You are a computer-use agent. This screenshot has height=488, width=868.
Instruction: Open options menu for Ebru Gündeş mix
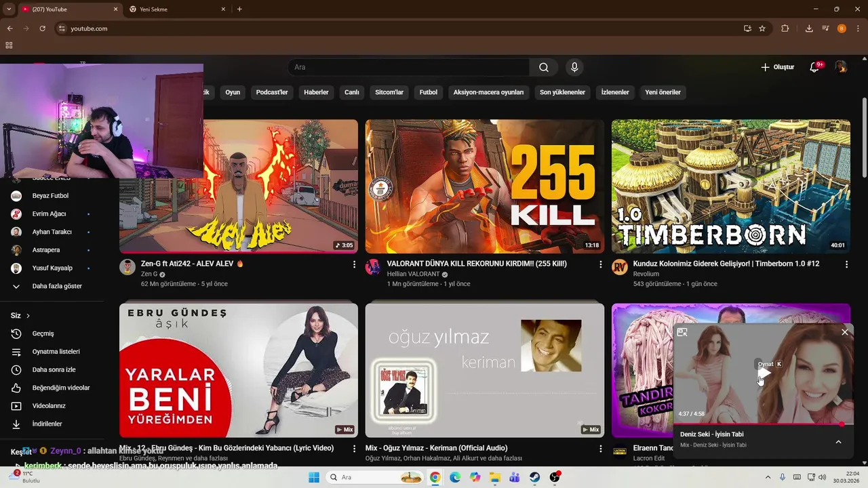pyautogui.click(x=354, y=449)
